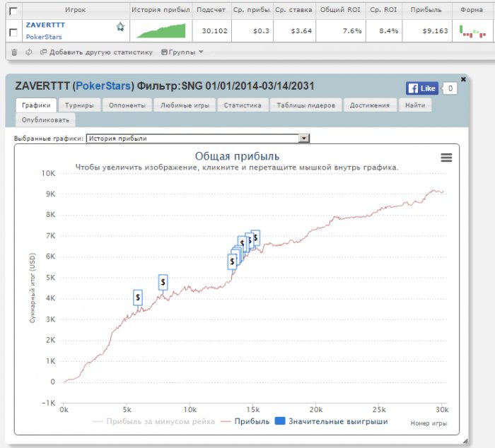Click the $ marker near 5k games
This screenshot has width=495, height=448.
[138, 297]
